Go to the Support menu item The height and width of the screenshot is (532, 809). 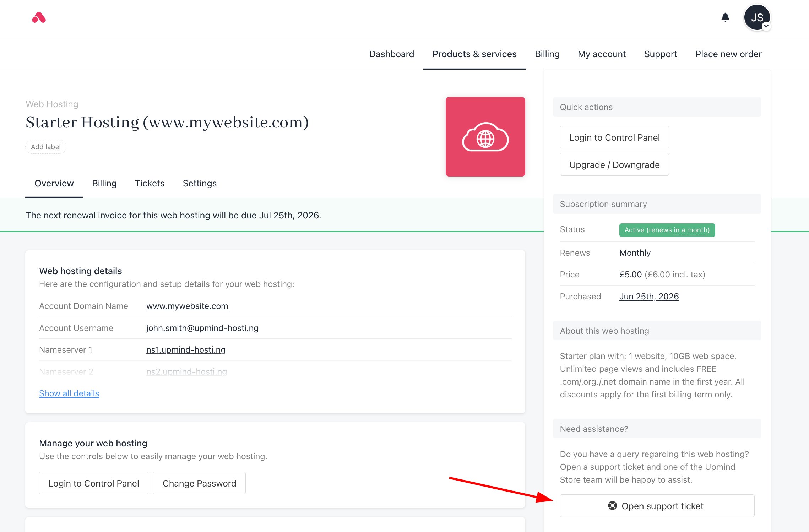coord(660,54)
